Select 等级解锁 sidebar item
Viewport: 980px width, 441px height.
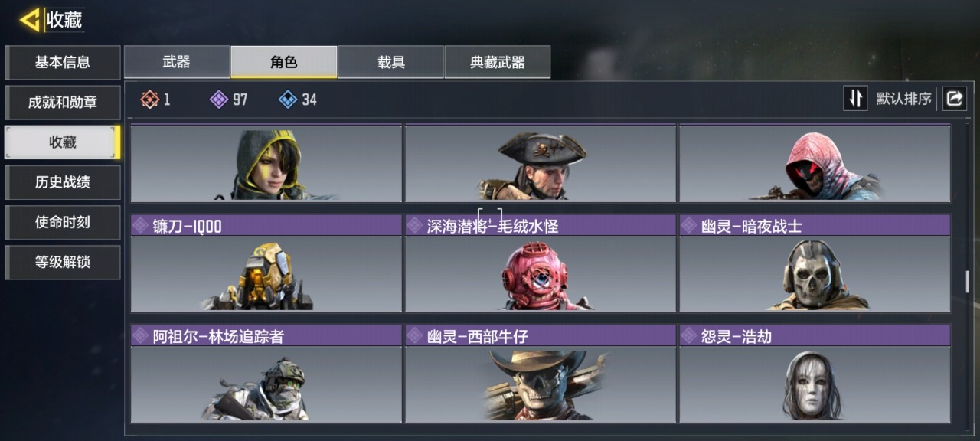pos(63,262)
